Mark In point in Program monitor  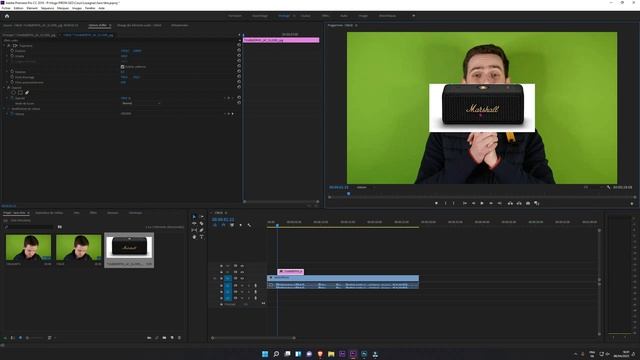coord(445,203)
